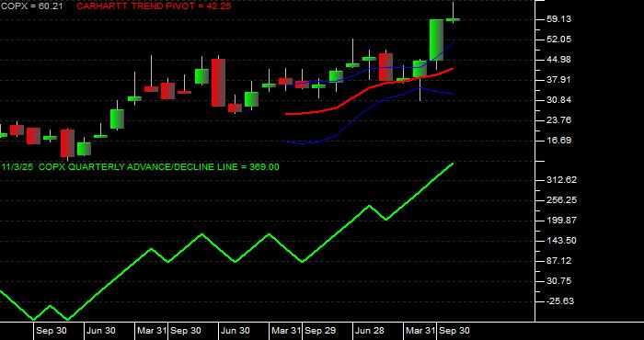Click the thick red trend pivot line
This screenshot has height=340, width=644.
(368, 88)
